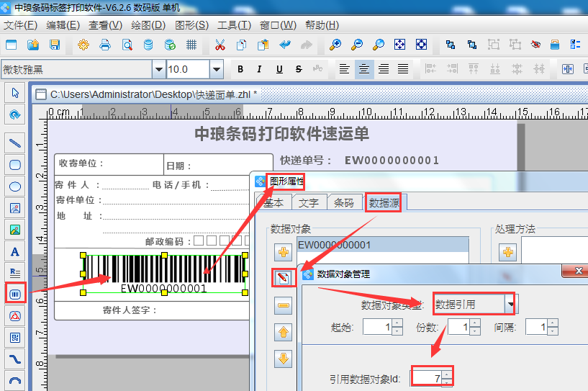Open the 工具(T) menu
Screen dimensions: 588x391
click(234, 24)
